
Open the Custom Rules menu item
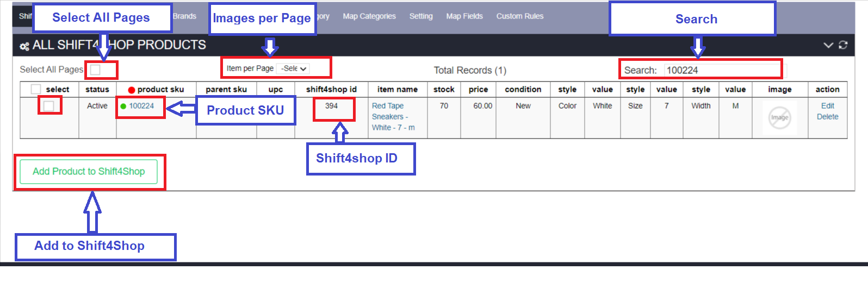point(520,16)
